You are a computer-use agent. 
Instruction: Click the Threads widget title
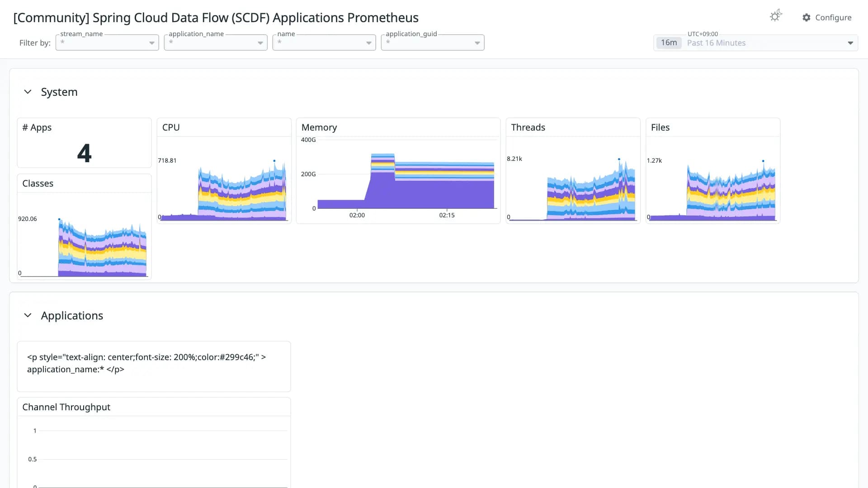tap(528, 127)
